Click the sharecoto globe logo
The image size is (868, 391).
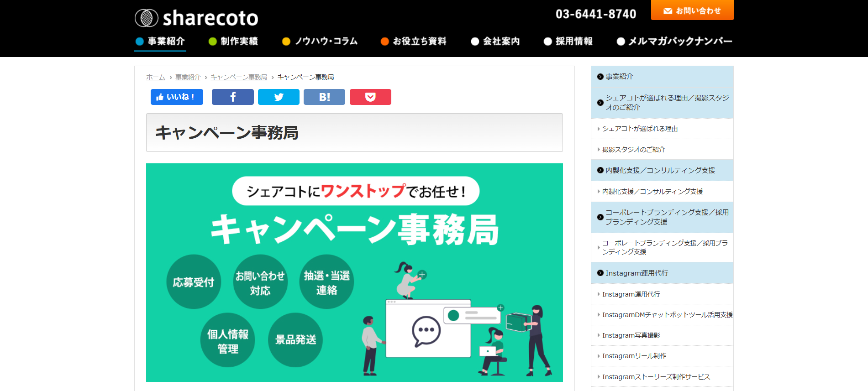[147, 18]
